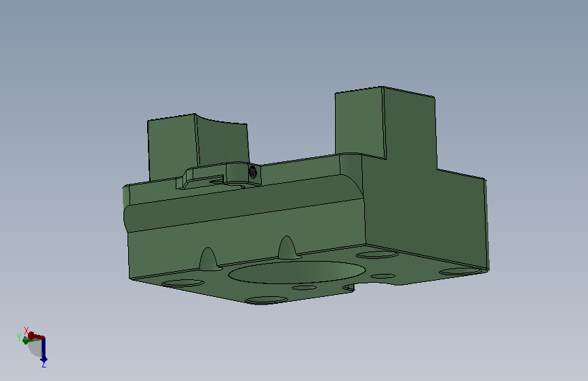
Task: Select the long rounded groove on the front face
Action: point(243,203)
